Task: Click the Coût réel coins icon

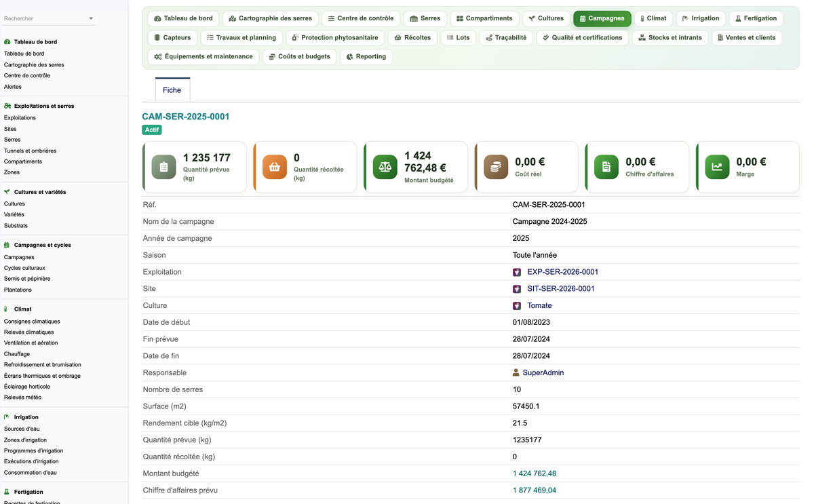Action: [x=496, y=167]
